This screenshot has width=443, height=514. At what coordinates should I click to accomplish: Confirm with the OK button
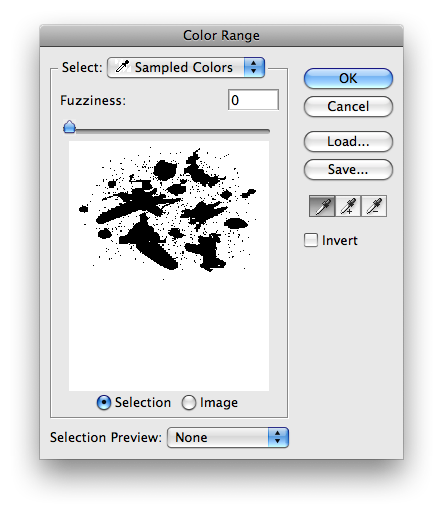click(348, 78)
